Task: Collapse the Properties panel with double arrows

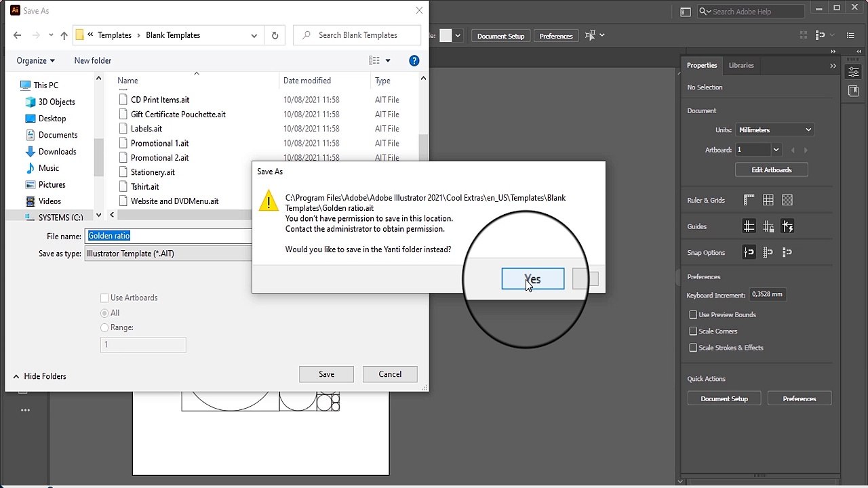Action: (x=833, y=66)
